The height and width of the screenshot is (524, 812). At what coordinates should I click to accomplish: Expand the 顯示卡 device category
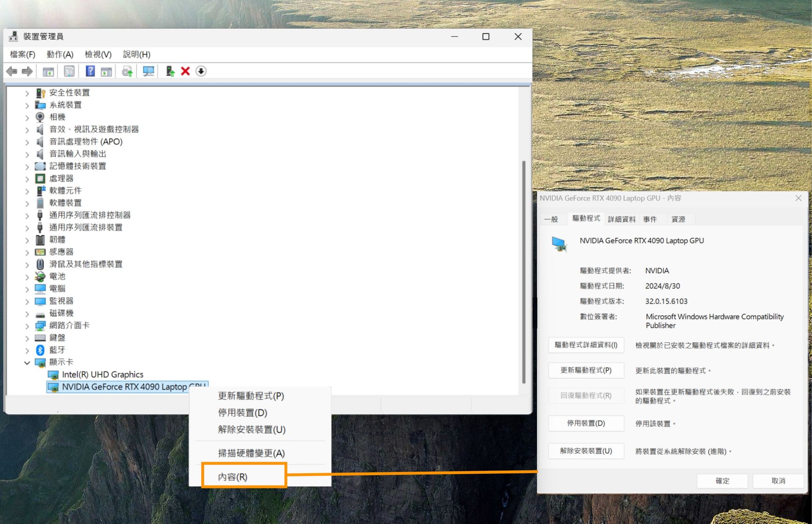27,362
